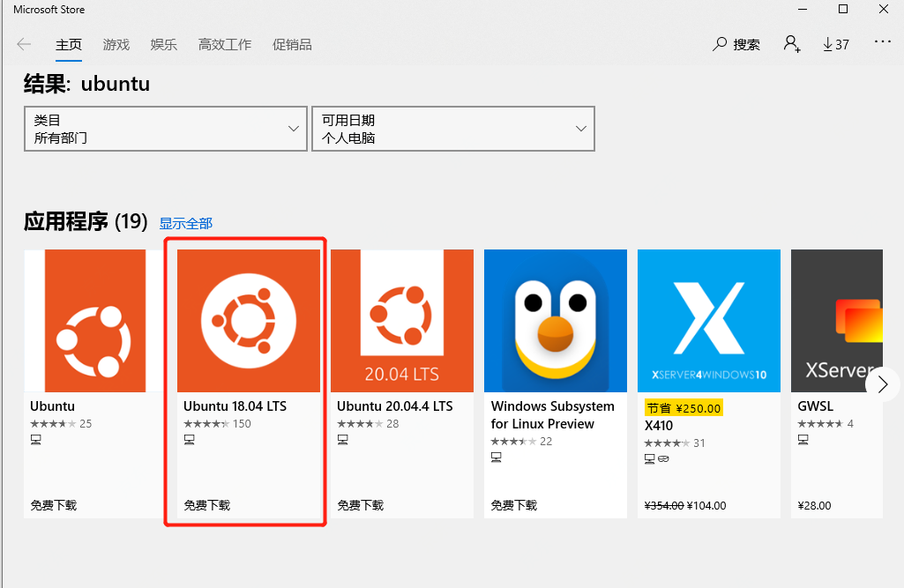Image resolution: width=904 pixels, height=588 pixels.
Task: Select the Ubuntu 18.04 LTS title text
Action: tap(235, 406)
